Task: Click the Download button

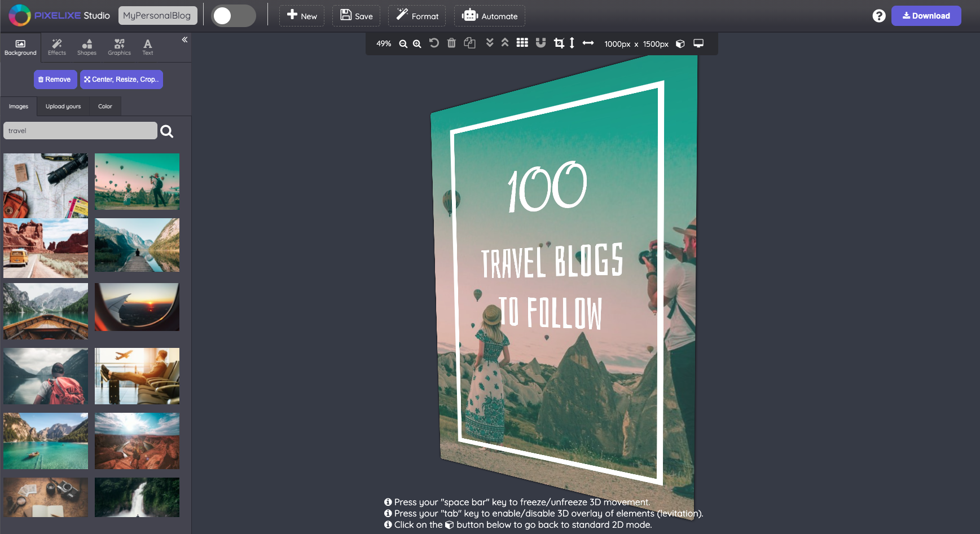Action: pyautogui.click(x=926, y=16)
